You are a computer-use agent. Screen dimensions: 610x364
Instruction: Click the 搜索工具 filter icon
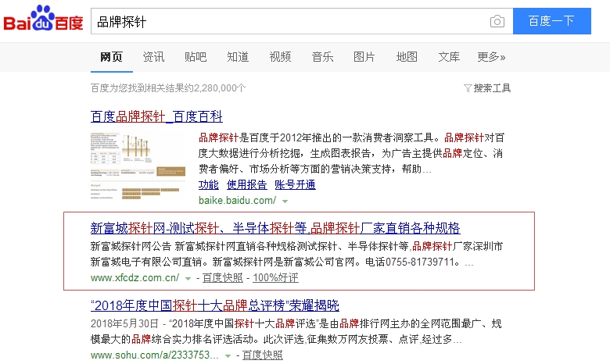(x=468, y=88)
